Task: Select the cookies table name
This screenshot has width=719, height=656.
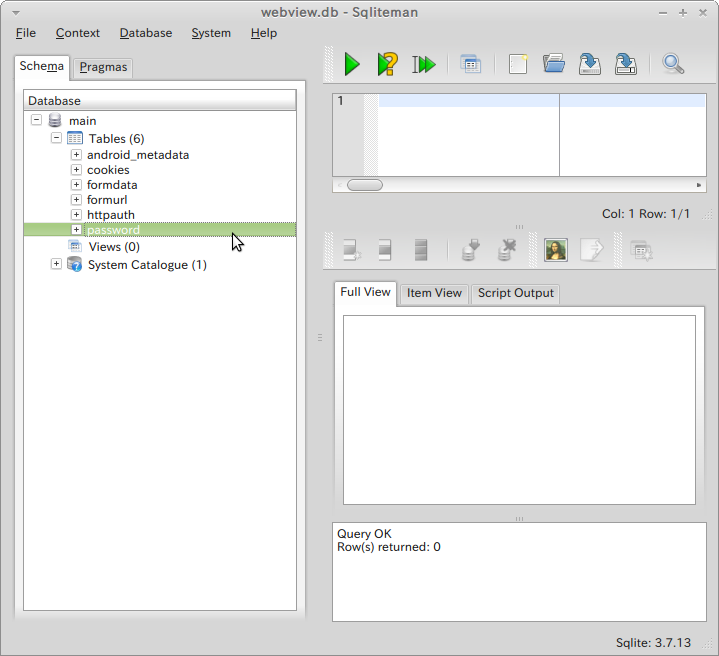Action: click(x=108, y=170)
